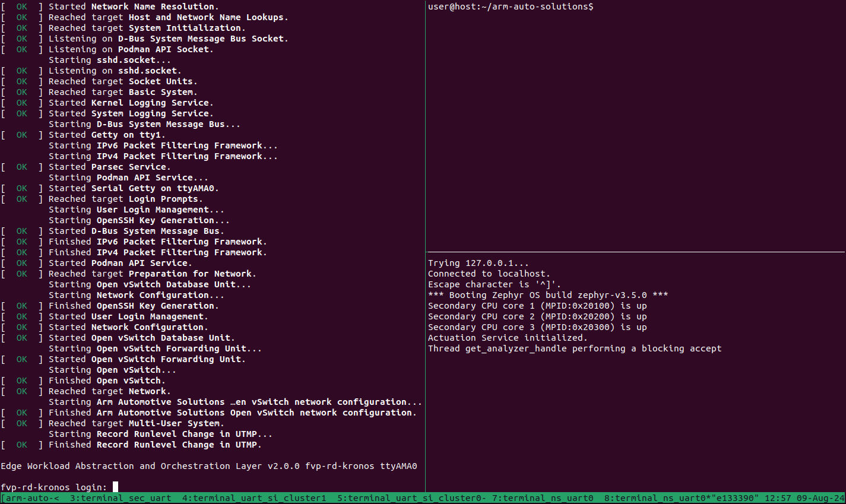Viewport: 846px width, 504px height.
Task: Click 'Listening on D-Bus System Message Bus Socket.'
Action: pos(168,39)
